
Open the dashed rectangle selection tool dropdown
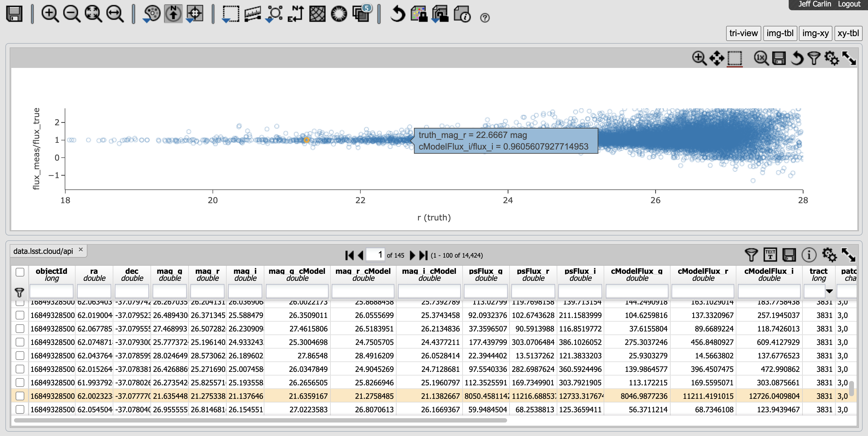pyautogui.click(x=230, y=14)
